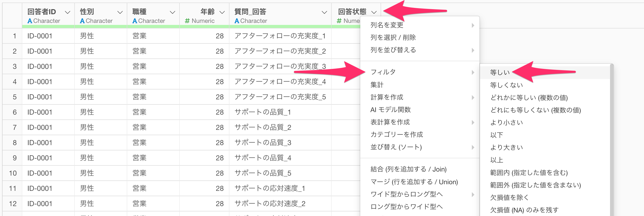Viewport: 644px width, 216px height.
Task: Select 範囲内 (指定した値を含む) filter option
Action: [529, 173]
